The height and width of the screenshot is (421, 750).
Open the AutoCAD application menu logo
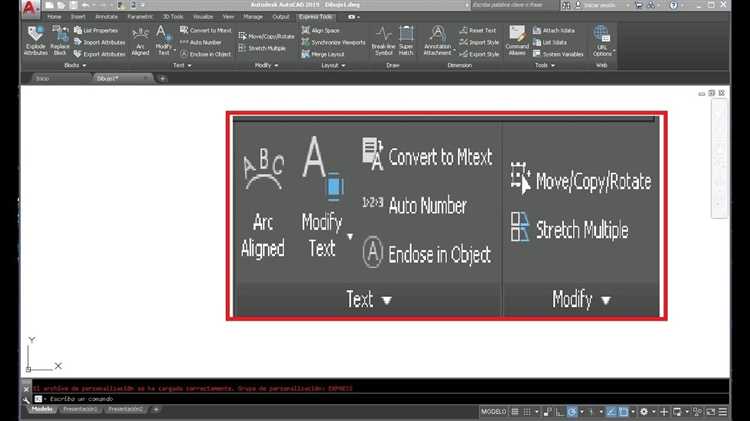coord(30,8)
